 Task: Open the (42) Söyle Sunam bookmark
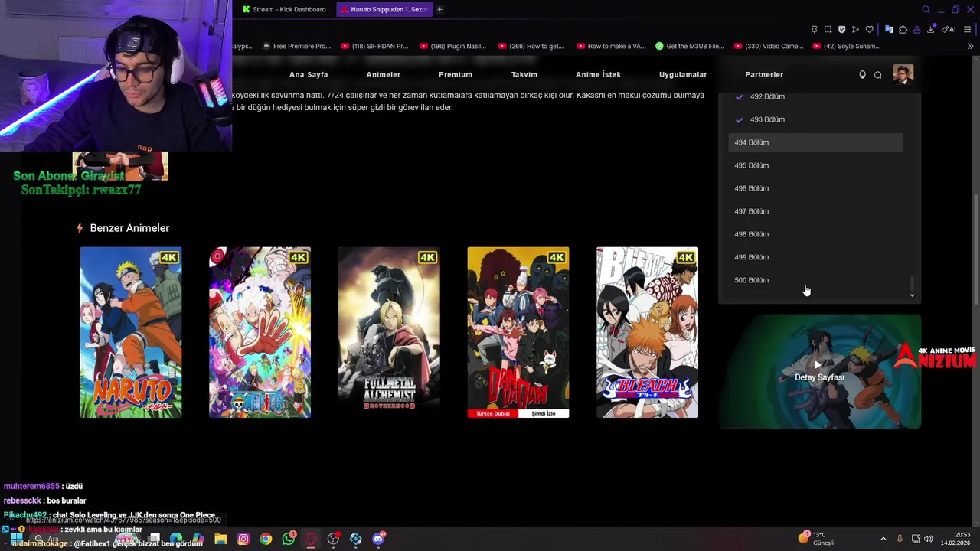point(846,46)
